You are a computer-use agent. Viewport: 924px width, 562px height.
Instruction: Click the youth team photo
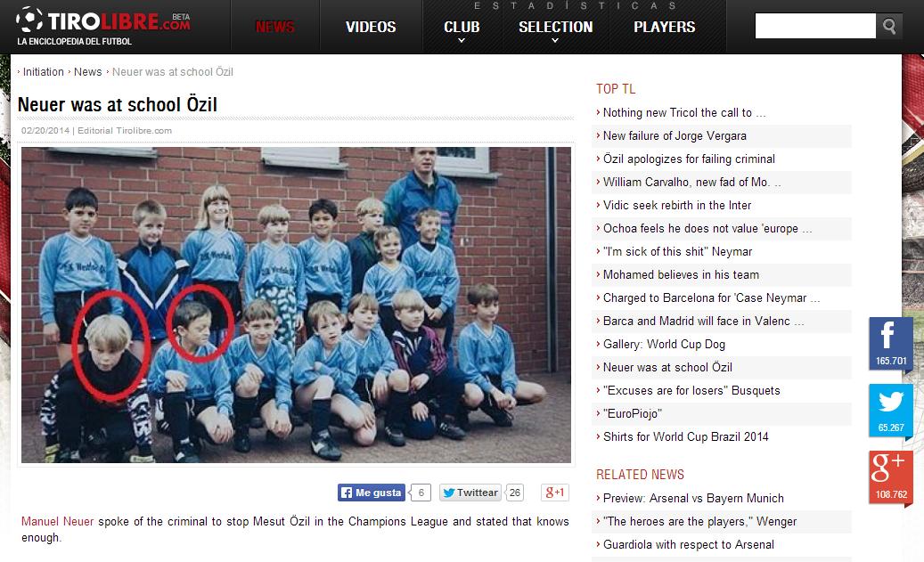296,305
